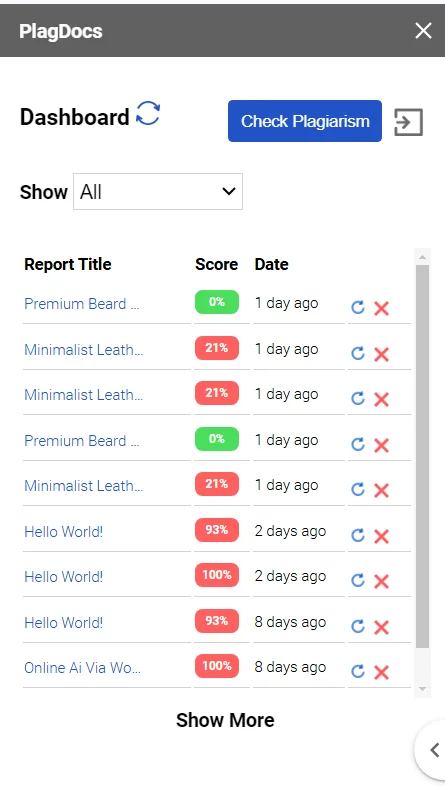Open the Online Ai Via Wo... report link

click(82, 667)
